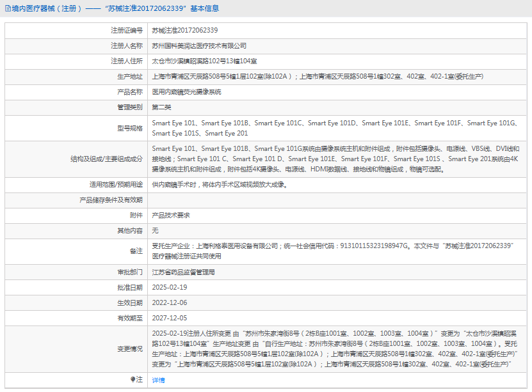Image resolution: width=532 pixels, height=392 pixels.
Task: Select the 管理类别 label cell
Action: tap(76, 107)
